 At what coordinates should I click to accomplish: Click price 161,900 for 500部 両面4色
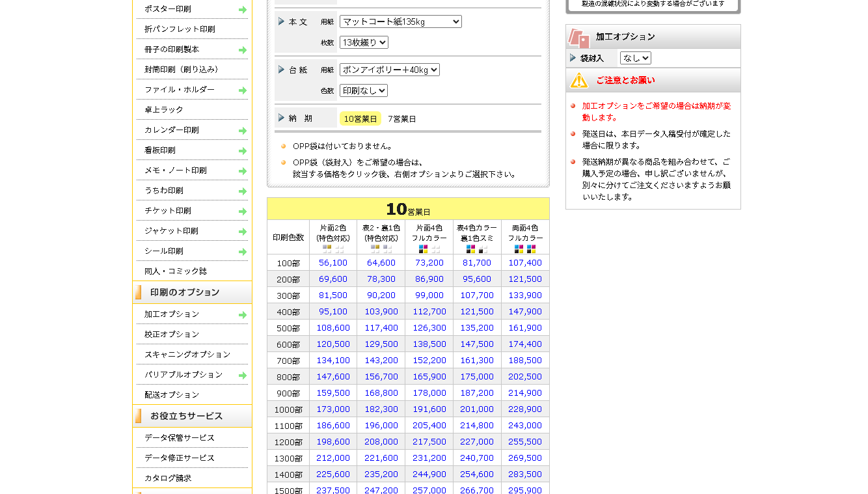coord(525,327)
